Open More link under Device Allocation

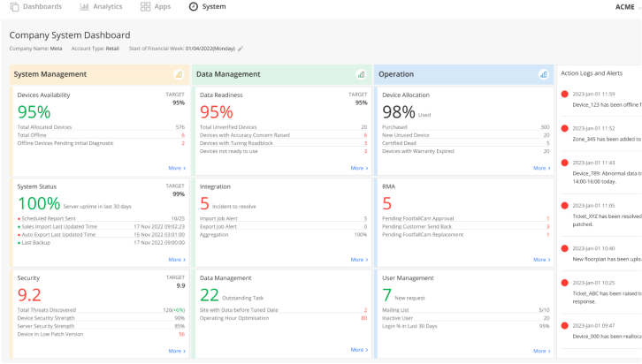click(x=542, y=168)
